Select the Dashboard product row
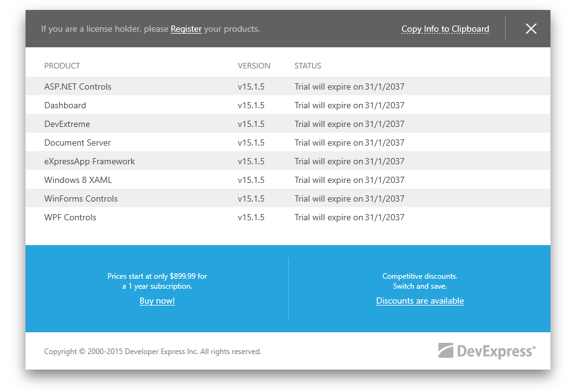 pos(65,105)
